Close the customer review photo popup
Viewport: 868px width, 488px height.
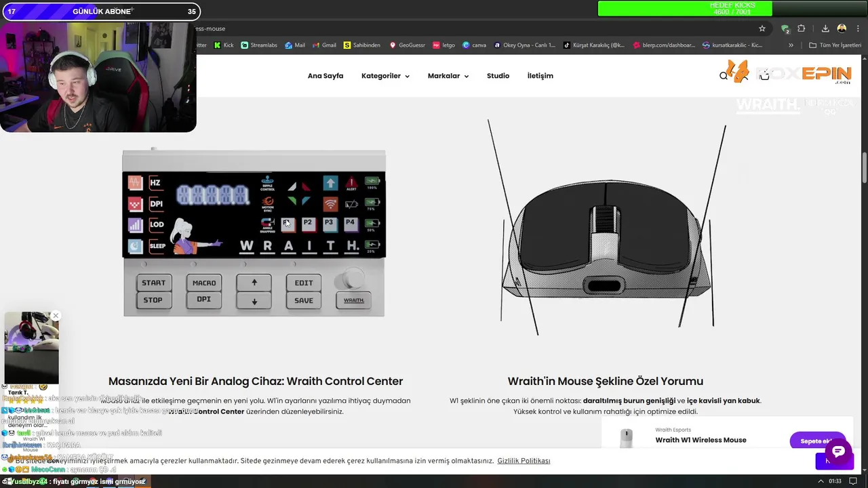pos(56,316)
